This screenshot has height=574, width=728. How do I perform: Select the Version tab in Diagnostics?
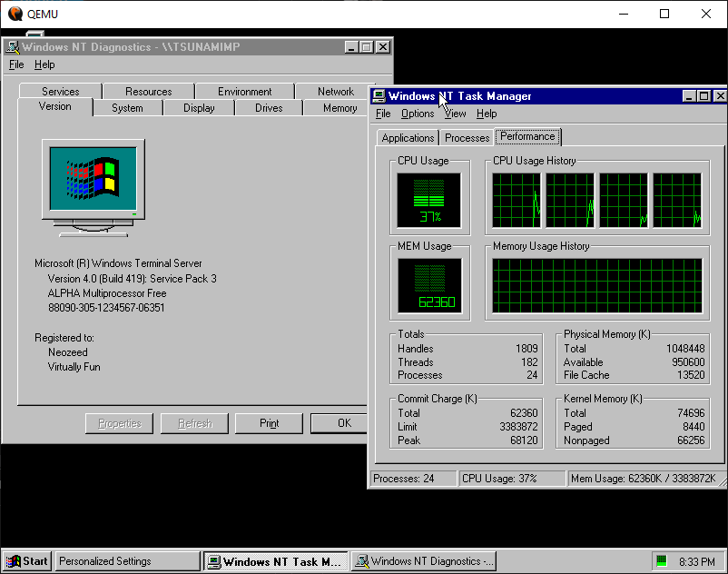[x=55, y=106]
